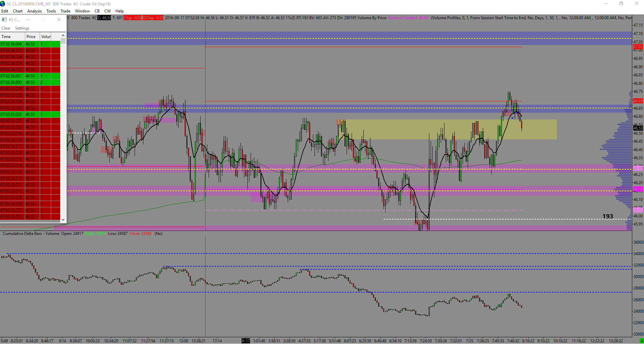Open the Help menu

(x=119, y=11)
